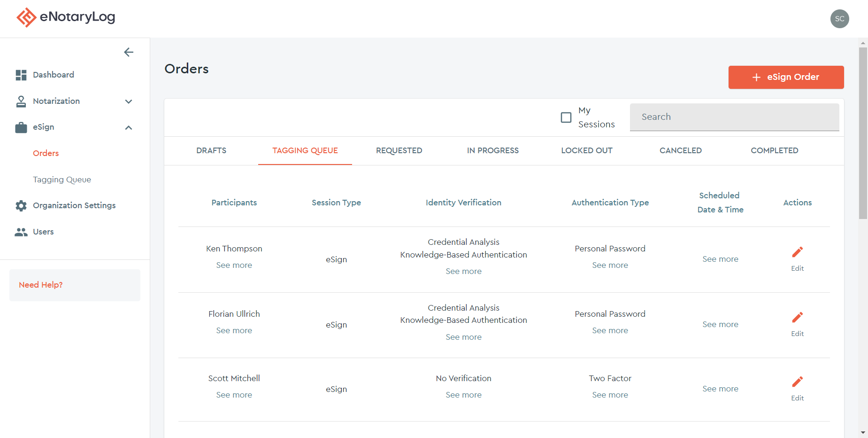Click the Notarization stamp icon
Image resolution: width=868 pixels, height=438 pixels.
[x=21, y=102]
